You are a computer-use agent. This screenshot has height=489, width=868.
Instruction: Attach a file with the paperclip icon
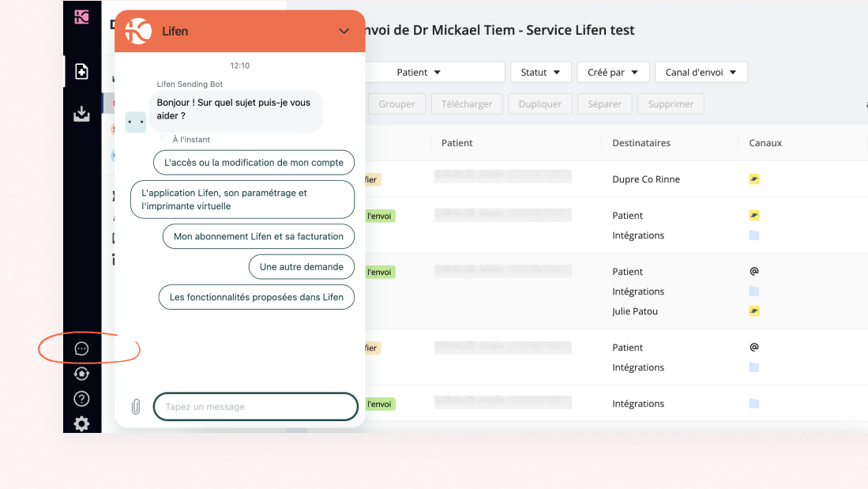click(136, 407)
